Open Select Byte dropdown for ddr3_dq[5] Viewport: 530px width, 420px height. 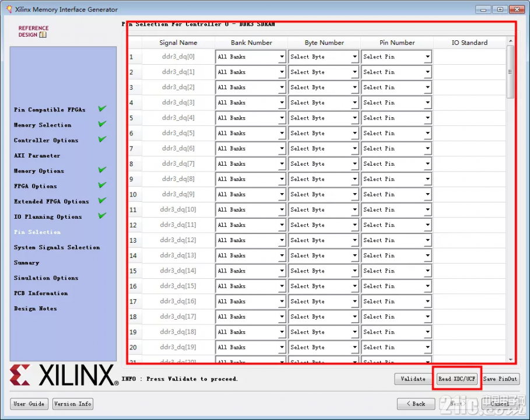(x=324, y=133)
